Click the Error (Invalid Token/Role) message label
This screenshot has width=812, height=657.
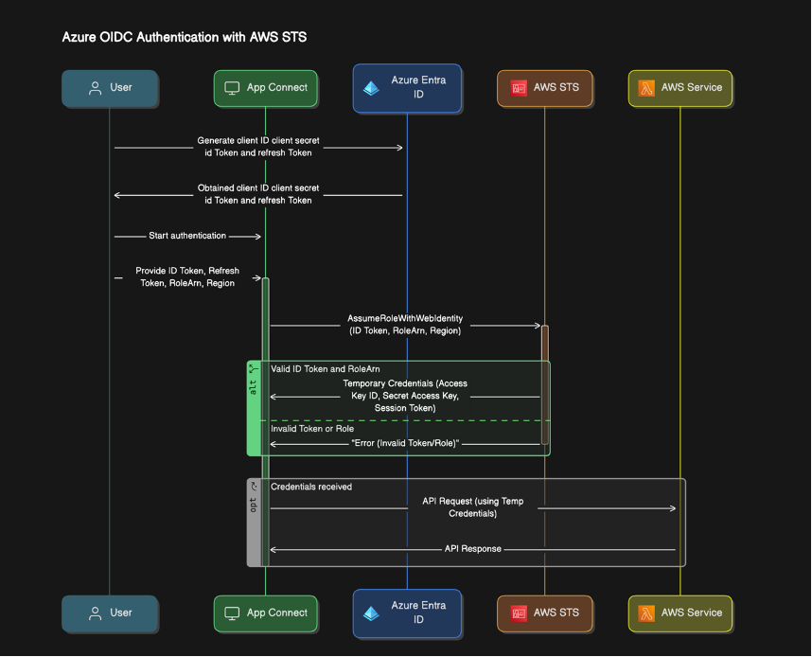(x=405, y=444)
